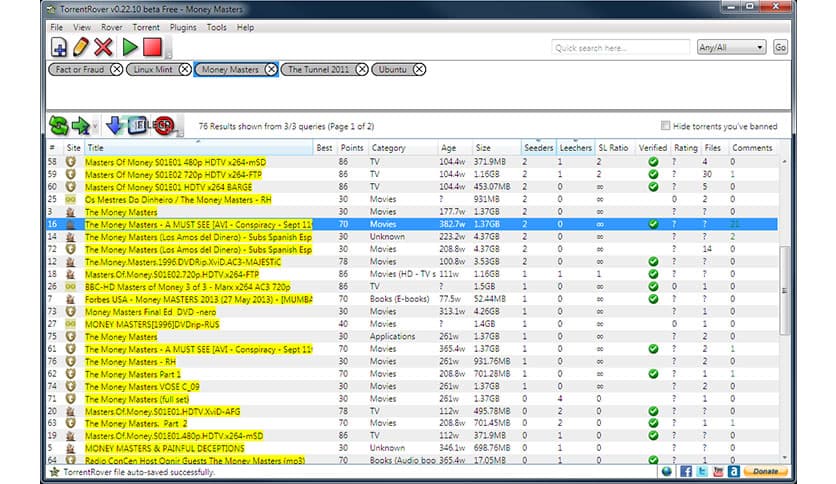Close the Fact or Fraud tab
836x484 pixels.
click(x=116, y=69)
